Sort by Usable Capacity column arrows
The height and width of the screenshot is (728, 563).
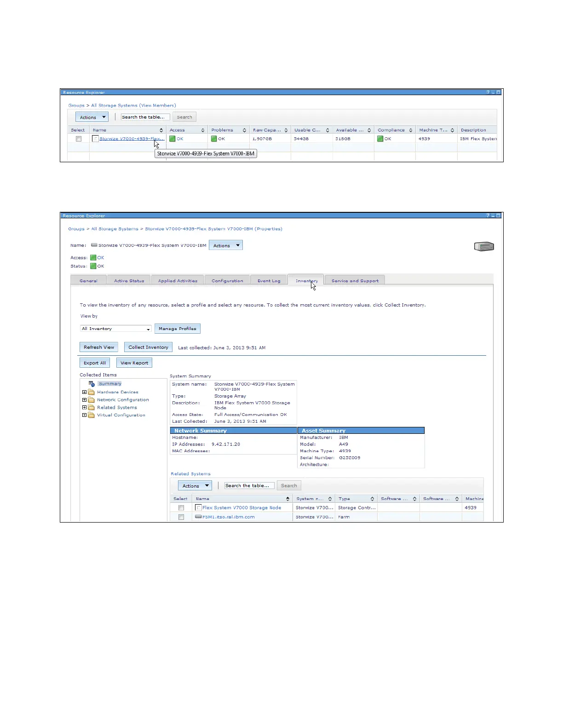[x=327, y=130]
